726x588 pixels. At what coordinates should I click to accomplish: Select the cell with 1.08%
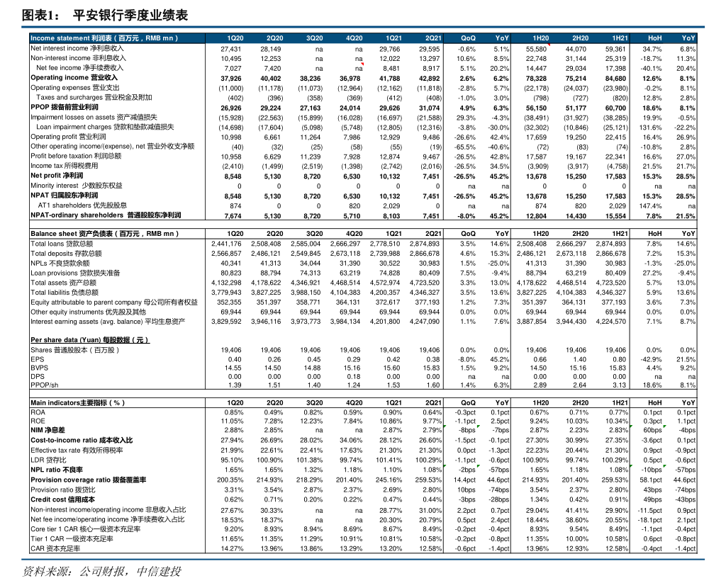pyautogui.click(x=618, y=470)
